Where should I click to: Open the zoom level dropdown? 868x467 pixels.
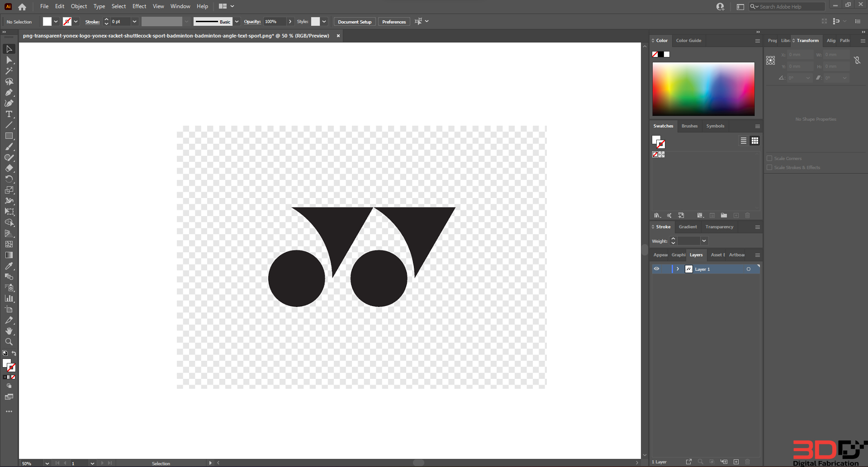click(47, 463)
